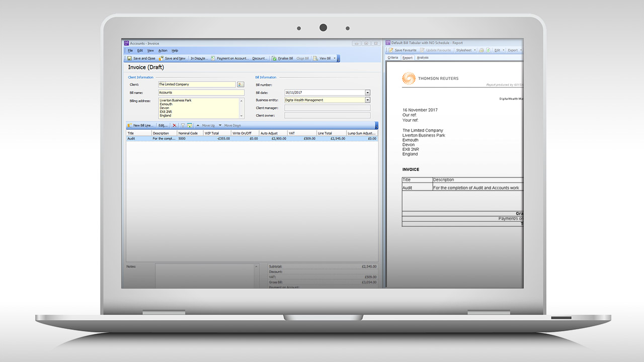Image resolution: width=644 pixels, height=362 pixels.
Task: Click the Edit button in bill lines toolbar
Action: (x=163, y=125)
